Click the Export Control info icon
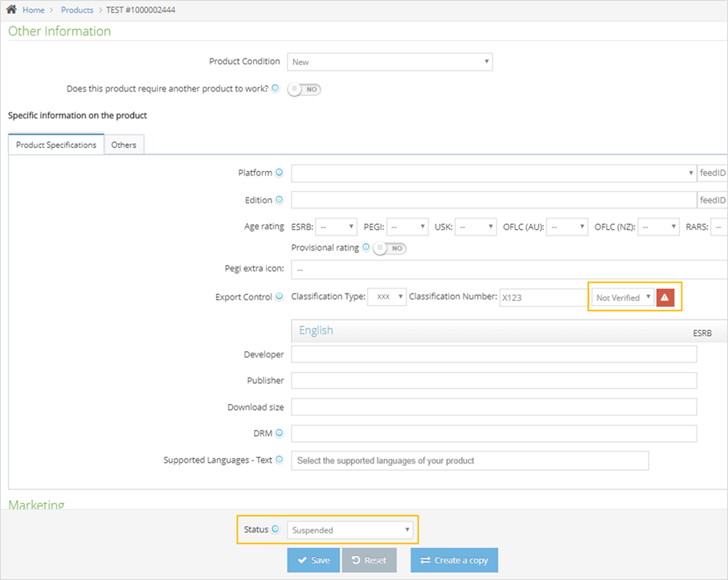 click(x=280, y=296)
